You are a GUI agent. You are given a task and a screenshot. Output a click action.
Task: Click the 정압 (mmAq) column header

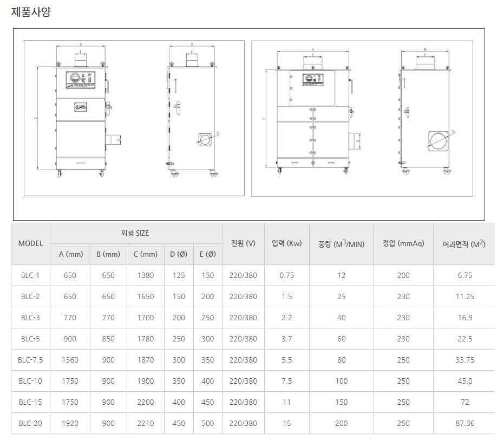[x=403, y=244]
